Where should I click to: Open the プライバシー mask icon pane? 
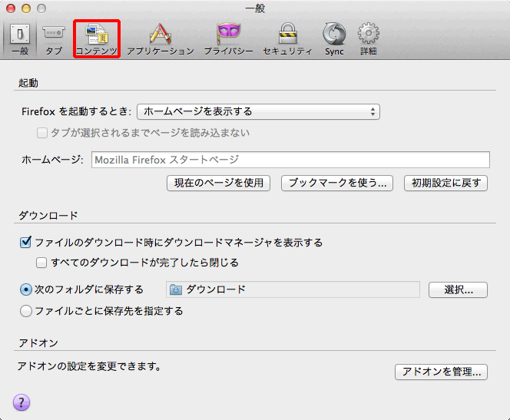point(229,39)
